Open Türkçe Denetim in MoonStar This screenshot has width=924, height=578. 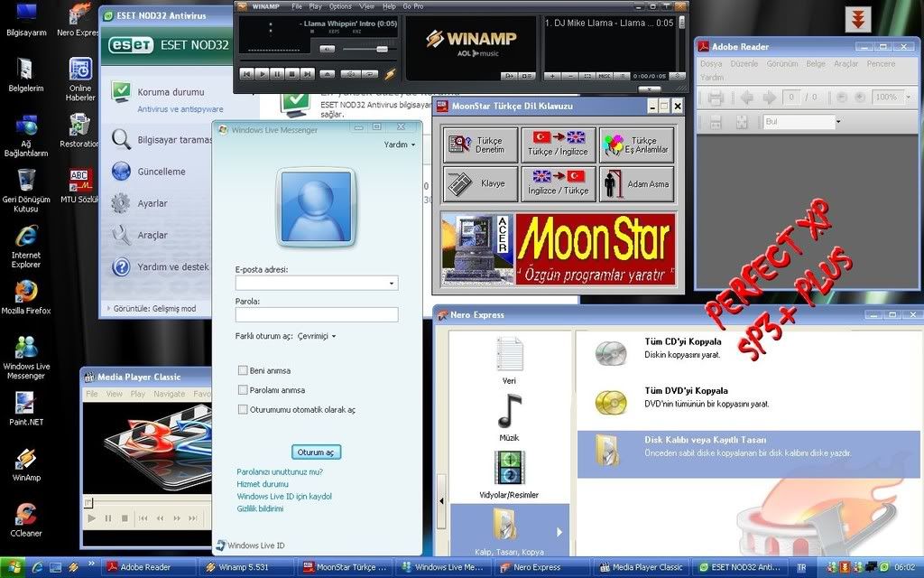[480, 145]
